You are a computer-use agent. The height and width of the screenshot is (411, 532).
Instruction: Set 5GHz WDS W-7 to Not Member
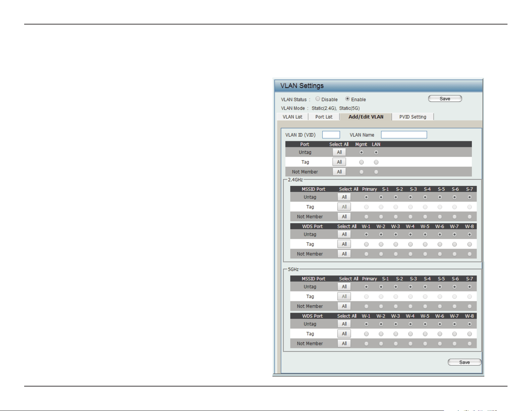click(454, 344)
